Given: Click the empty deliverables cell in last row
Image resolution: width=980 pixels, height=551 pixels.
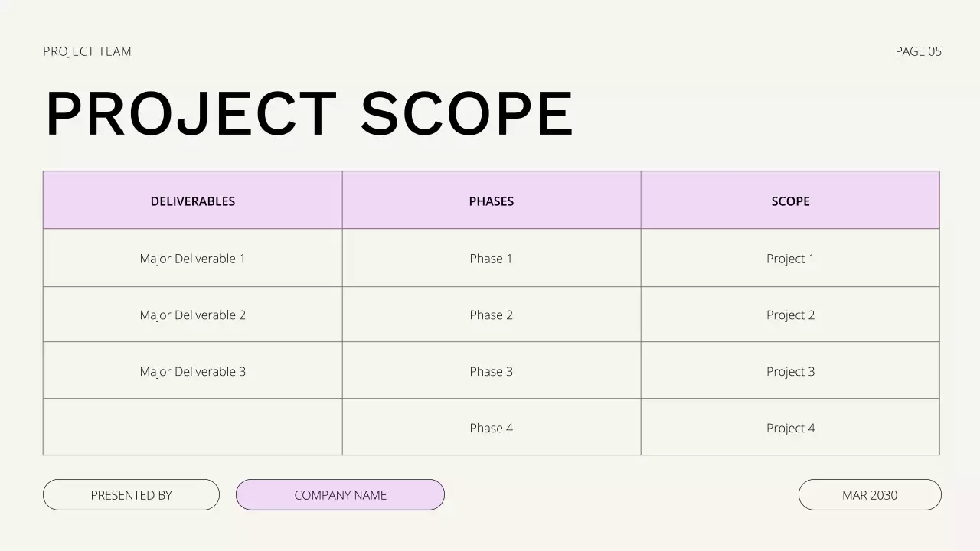Looking at the screenshot, I should click(x=193, y=427).
